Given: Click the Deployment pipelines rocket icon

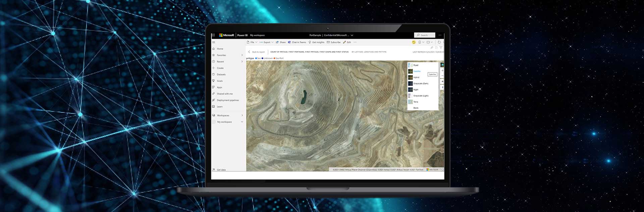Looking at the screenshot, I should coord(214,100).
